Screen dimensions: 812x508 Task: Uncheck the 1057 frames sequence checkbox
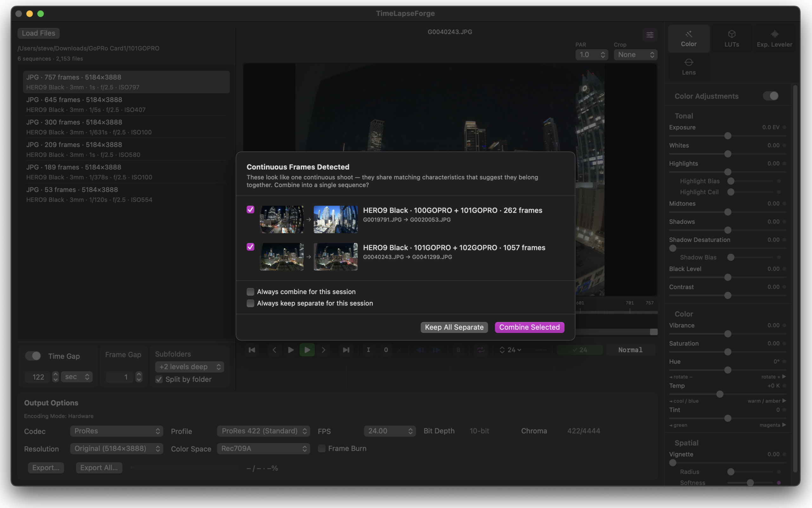click(x=250, y=247)
